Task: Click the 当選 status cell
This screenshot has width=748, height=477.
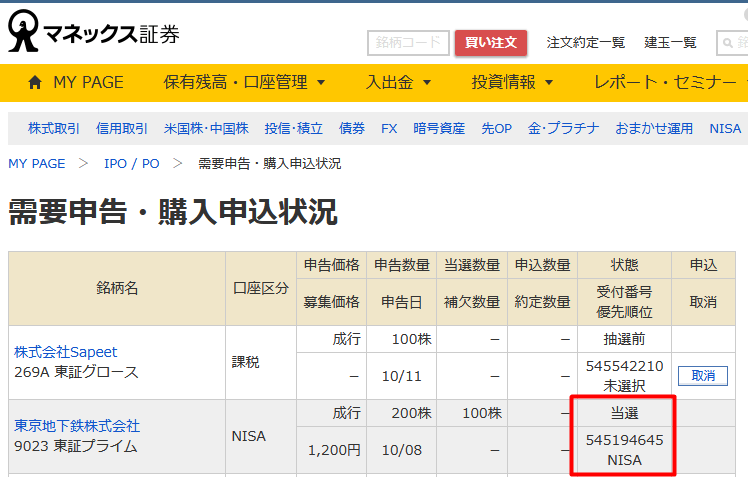Action: [x=624, y=413]
